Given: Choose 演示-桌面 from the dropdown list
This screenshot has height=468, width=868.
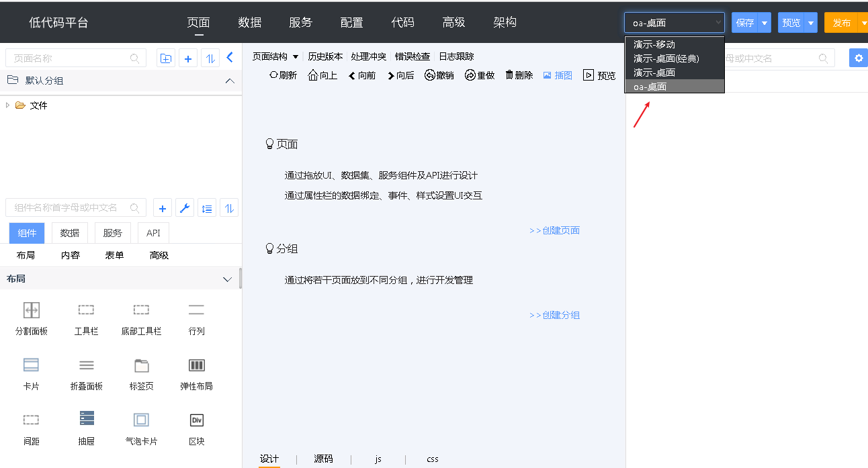Looking at the screenshot, I should (x=675, y=72).
